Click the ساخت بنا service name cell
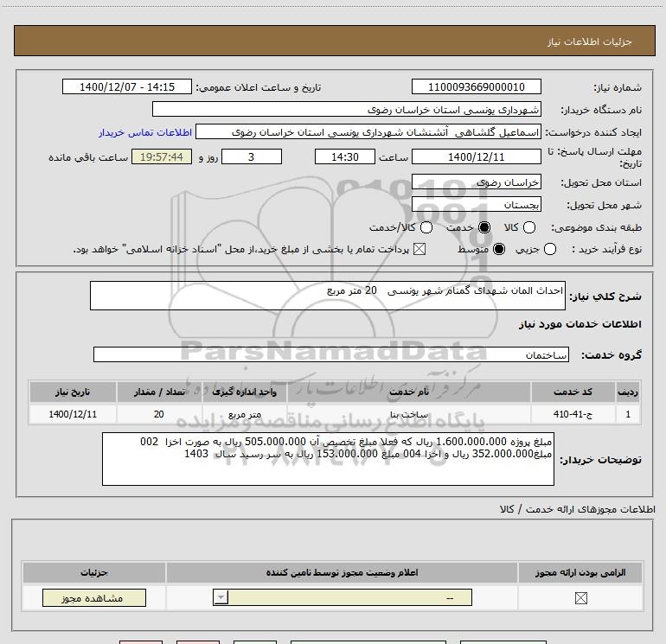Viewport: 666px width, 644px height. pos(408,414)
